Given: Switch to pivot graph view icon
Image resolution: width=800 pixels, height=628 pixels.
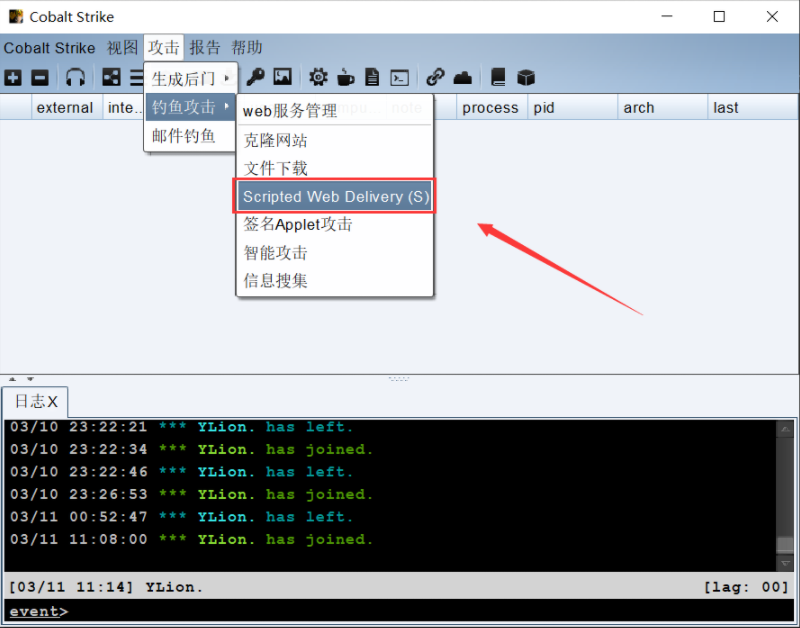Looking at the screenshot, I should point(111,78).
